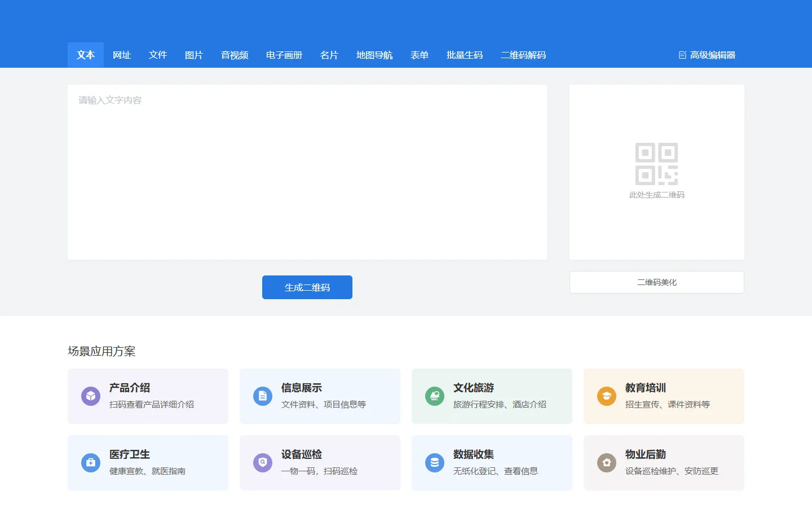Switch to the 网址 tab
812x508 pixels.
(x=122, y=55)
